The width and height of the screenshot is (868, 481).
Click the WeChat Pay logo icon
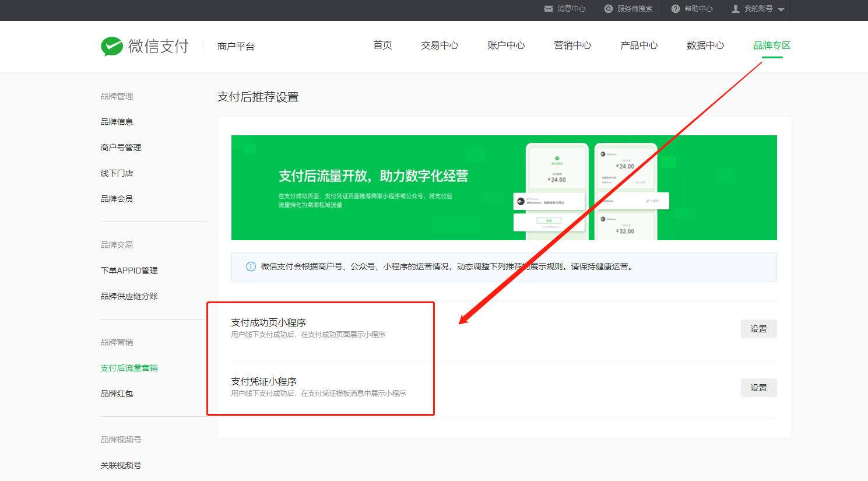(x=112, y=47)
